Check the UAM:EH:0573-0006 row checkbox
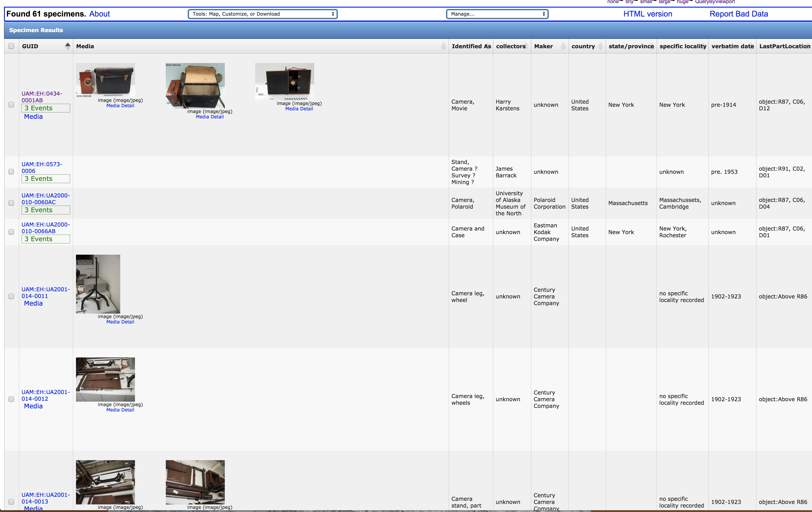Viewport: 812px width, 512px height. click(11, 172)
